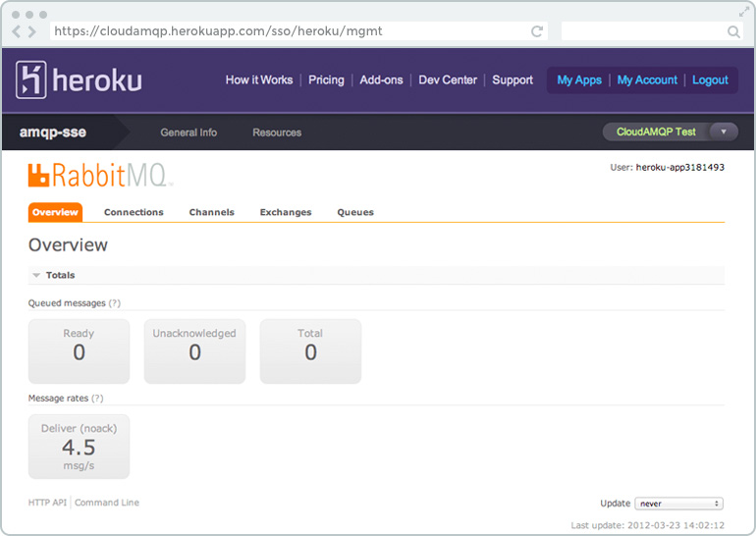
Task: Click the browser forward arrow
Action: 35,31
